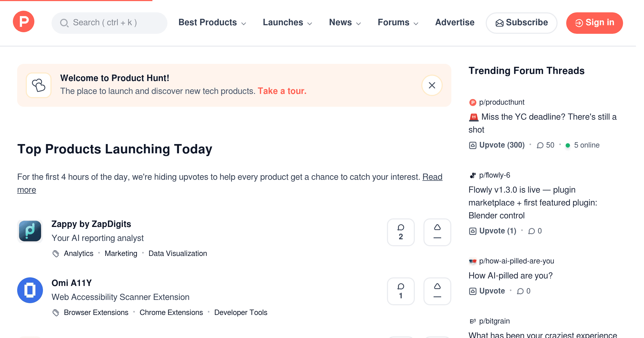Click the p/bitgrain forum avatar icon
Viewport: 644px width, 338px height.
click(x=473, y=321)
